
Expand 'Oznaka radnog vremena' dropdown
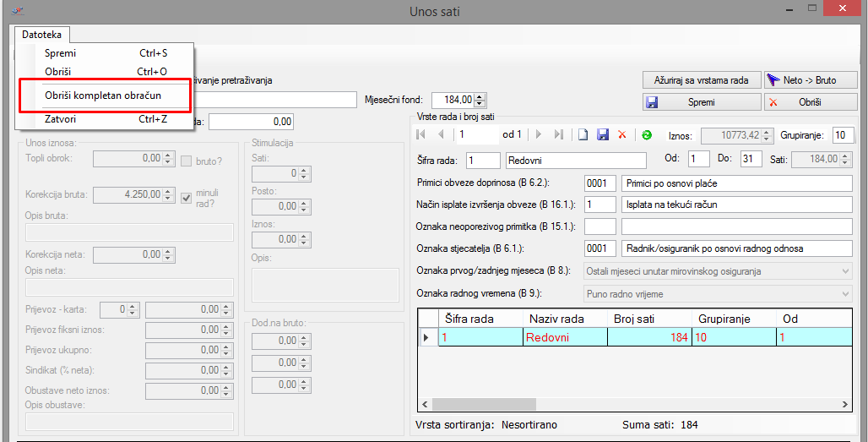tap(845, 293)
